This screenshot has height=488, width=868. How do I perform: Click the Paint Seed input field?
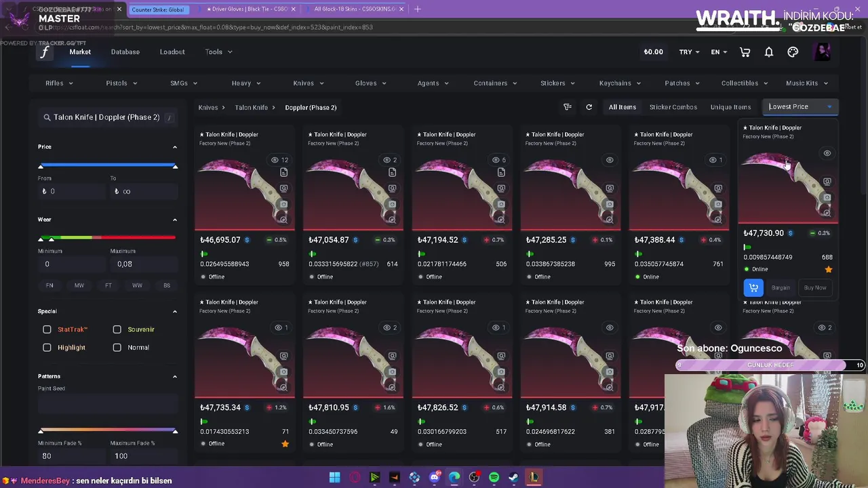click(108, 405)
